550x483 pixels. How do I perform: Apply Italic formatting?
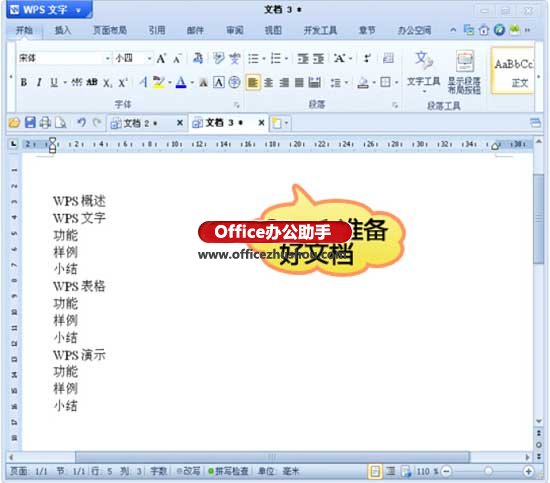click(39, 83)
